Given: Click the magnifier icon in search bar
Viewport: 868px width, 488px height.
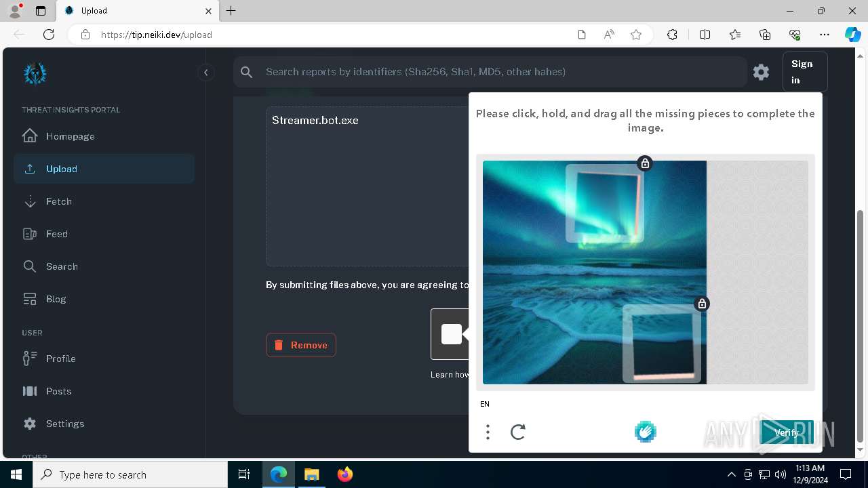Looking at the screenshot, I should 247,72.
